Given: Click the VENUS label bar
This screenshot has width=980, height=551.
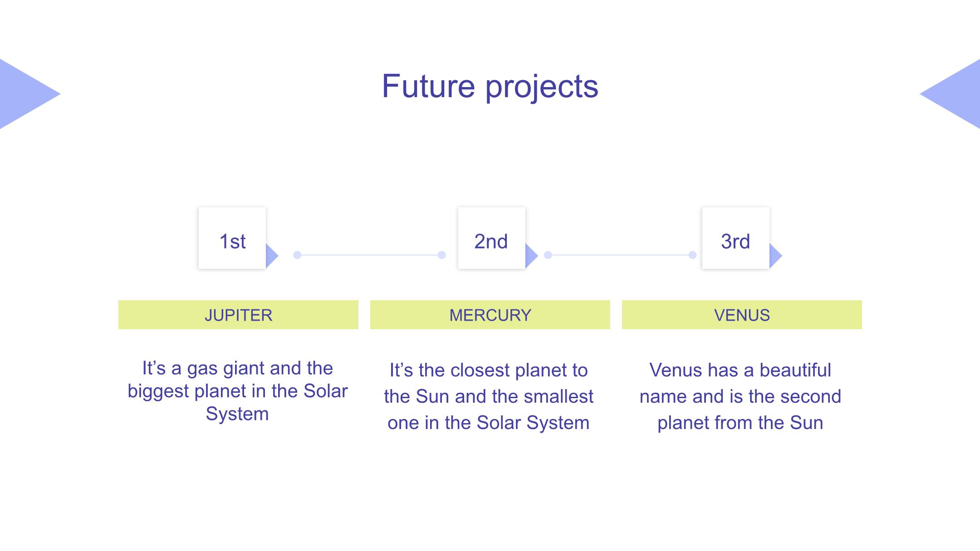Looking at the screenshot, I should click(x=742, y=315).
